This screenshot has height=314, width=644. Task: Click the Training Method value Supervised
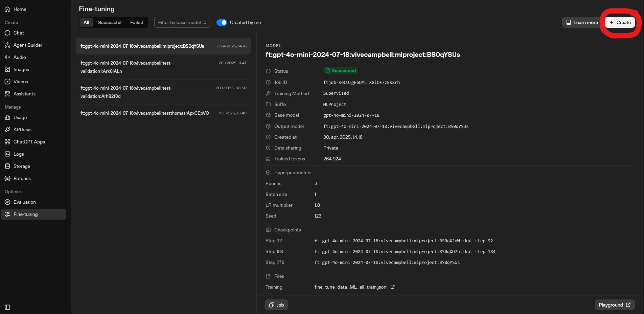[x=336, y=93]
